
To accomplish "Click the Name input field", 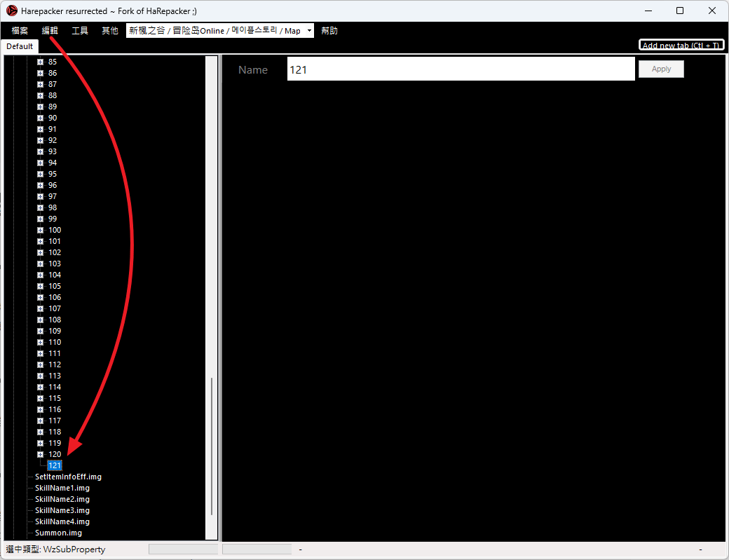I will [x=461, y=69].
